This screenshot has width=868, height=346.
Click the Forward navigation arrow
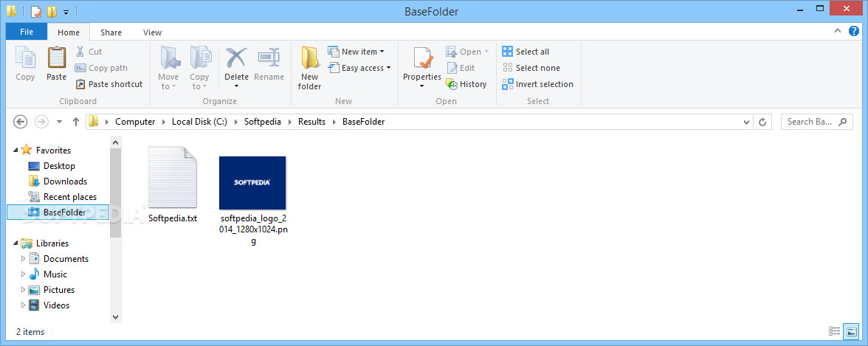click(x=41, y=122)
